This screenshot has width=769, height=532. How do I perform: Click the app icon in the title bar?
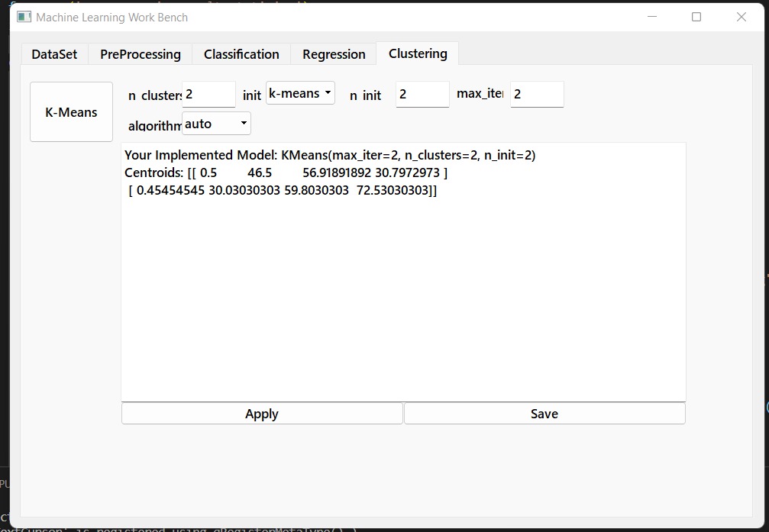tap(24, 17)
